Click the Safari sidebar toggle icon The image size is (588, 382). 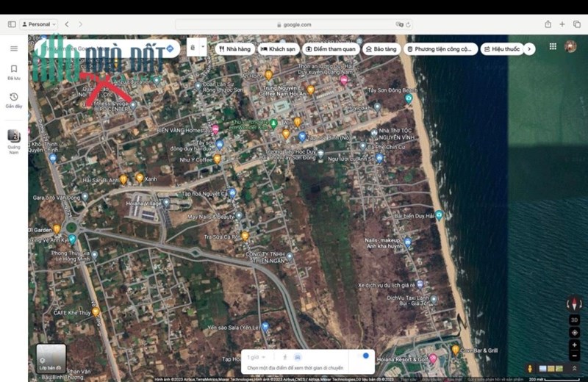12,24
